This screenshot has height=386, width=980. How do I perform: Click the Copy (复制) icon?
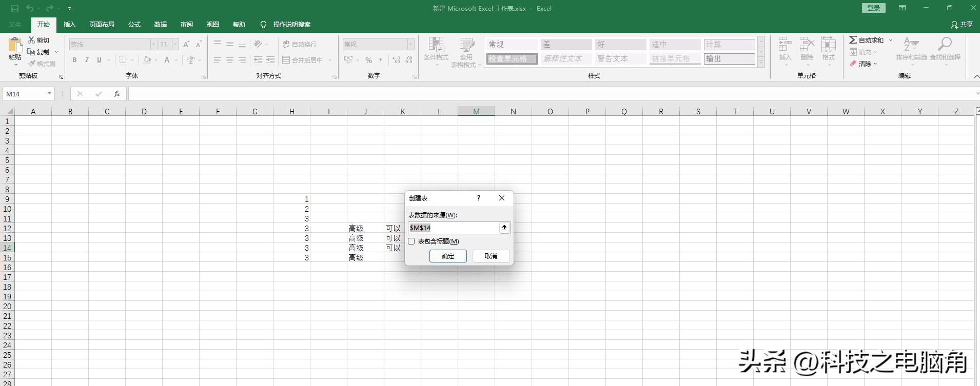point(31,52)
